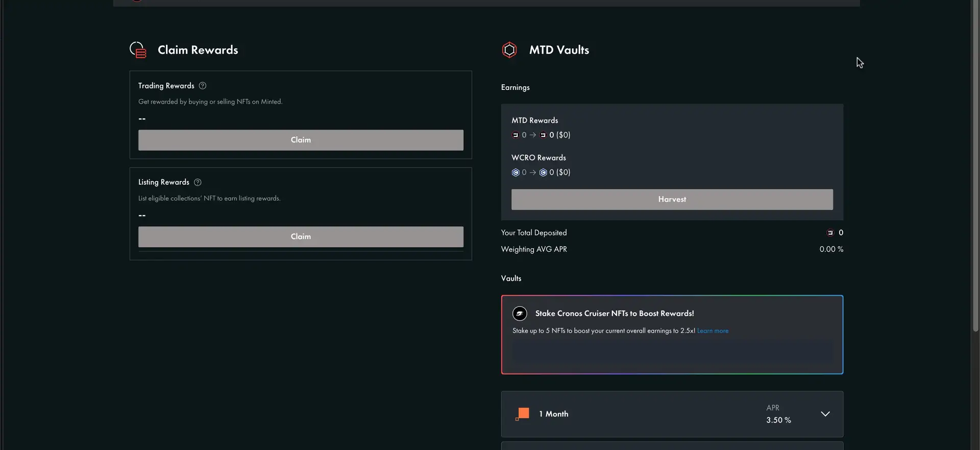Click the second MTD token icon after the arrow
This screenshot has width=980, height=450.
point(543,135)
